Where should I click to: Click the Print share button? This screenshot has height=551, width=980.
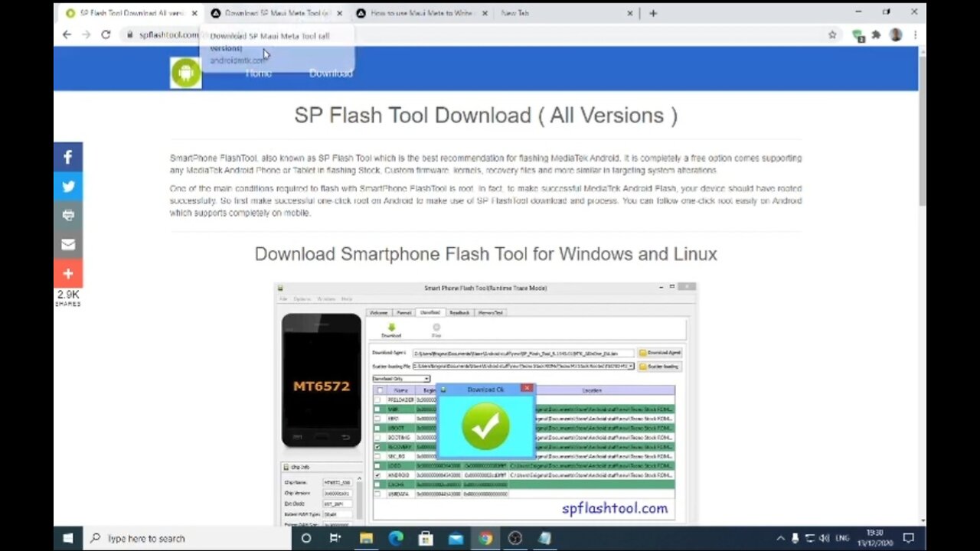coord(68,215)
